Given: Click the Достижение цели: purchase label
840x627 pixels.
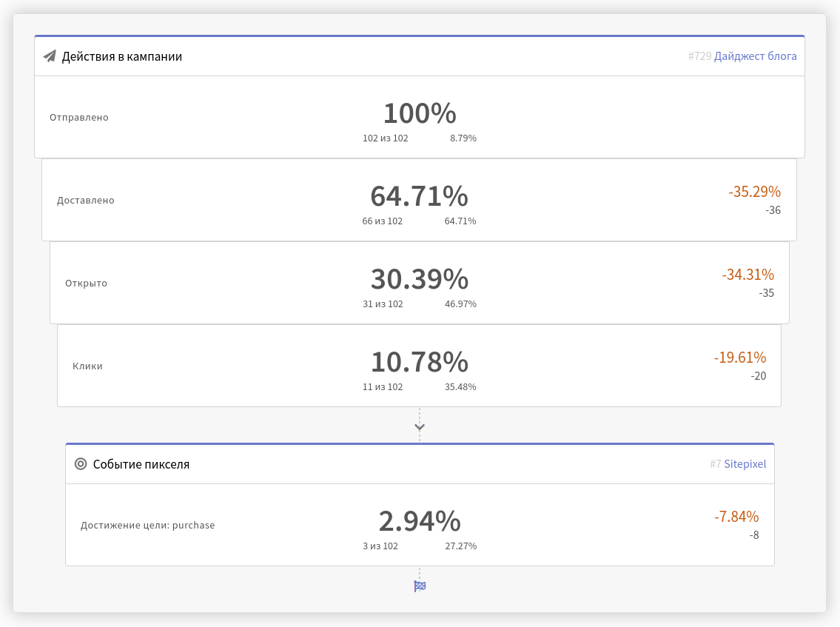Looking at the screenshot, I should coord(148,525).
